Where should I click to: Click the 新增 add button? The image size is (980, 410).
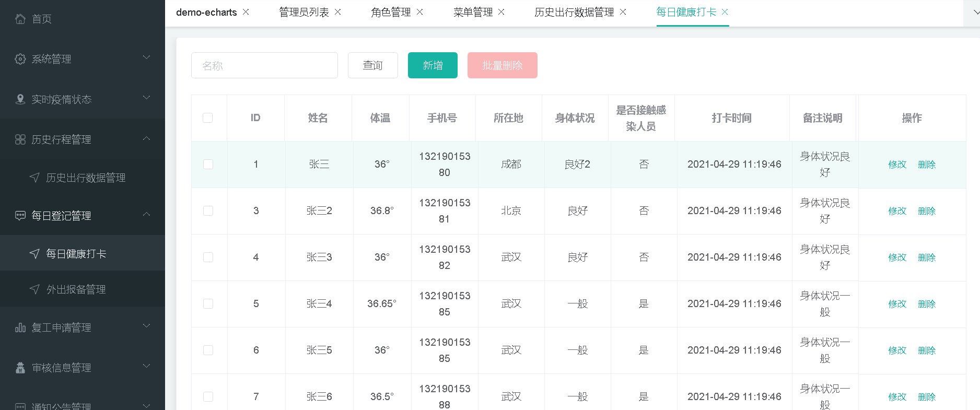click(433, 65)
